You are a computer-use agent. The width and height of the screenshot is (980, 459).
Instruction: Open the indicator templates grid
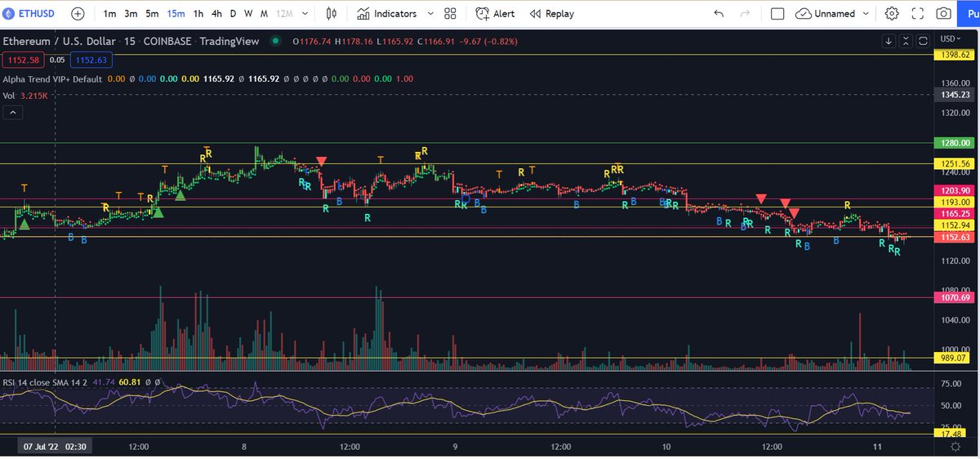(x=450, y=14)
